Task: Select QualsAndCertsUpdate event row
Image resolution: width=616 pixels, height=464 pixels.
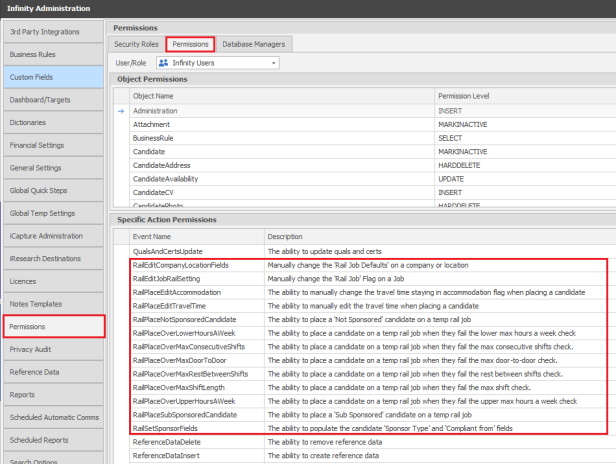Action: click(365, 251)
